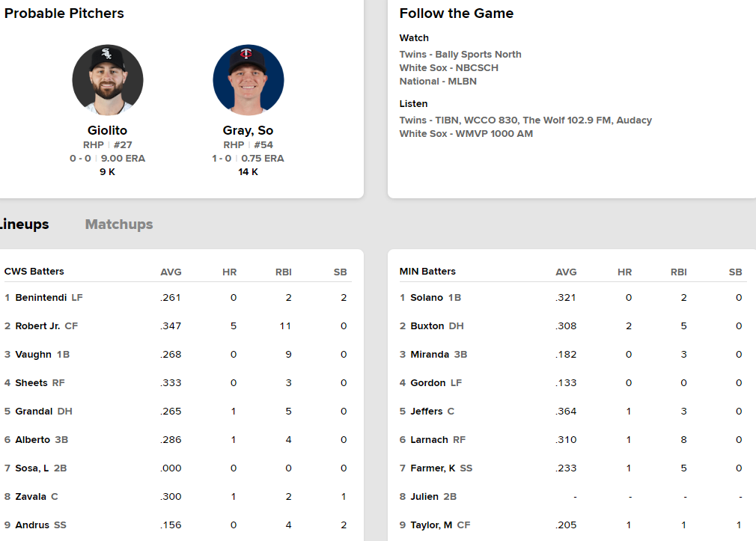Open Larnach's player link

(429, 440)
